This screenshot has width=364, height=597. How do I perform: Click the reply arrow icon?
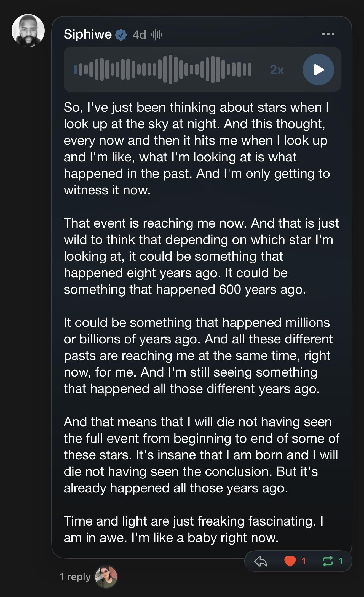point(261,561)
